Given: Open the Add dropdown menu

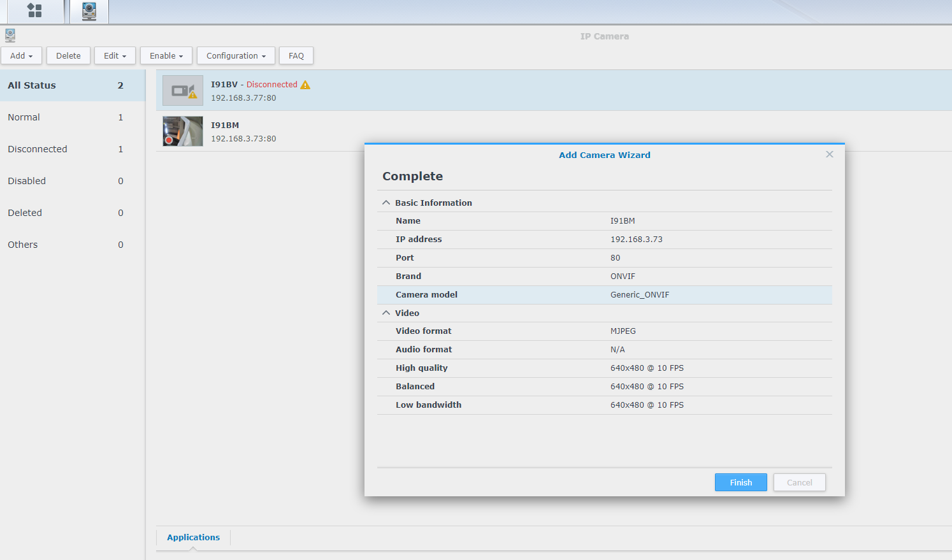Looking at the screenshot, I should coord(21,55).
